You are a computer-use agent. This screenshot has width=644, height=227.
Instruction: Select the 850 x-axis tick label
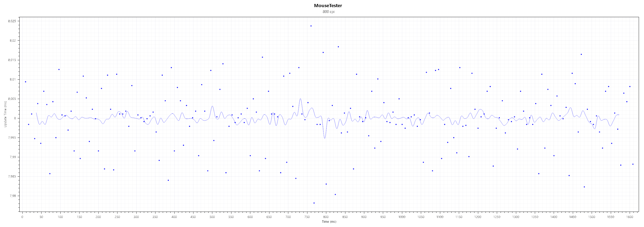point(345,217)
